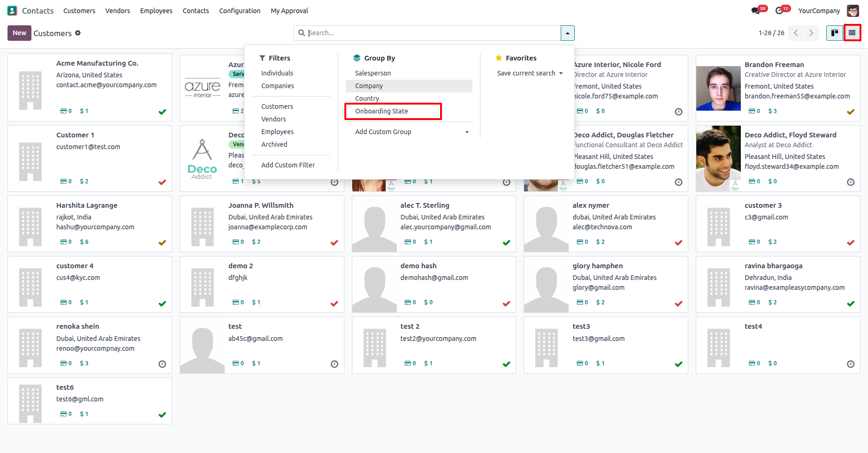Open the activities clock icon with badge 12

[x=780, y=10]
